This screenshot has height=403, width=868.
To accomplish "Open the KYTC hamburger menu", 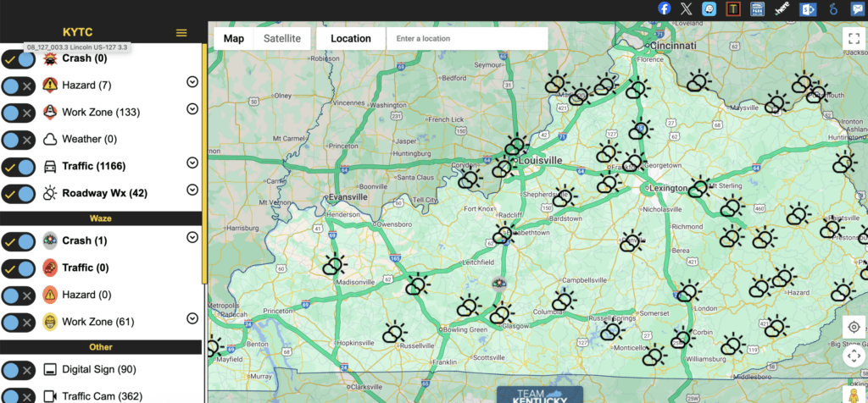I will [181, 33].
